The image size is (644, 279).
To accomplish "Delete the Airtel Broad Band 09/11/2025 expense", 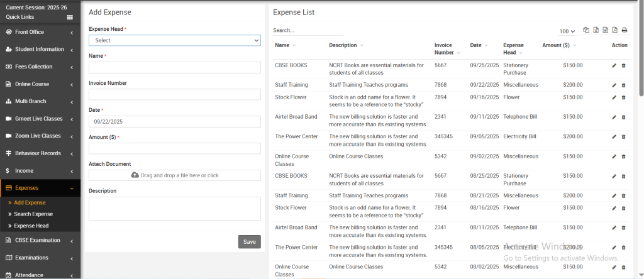I will [x=623, y=117].
